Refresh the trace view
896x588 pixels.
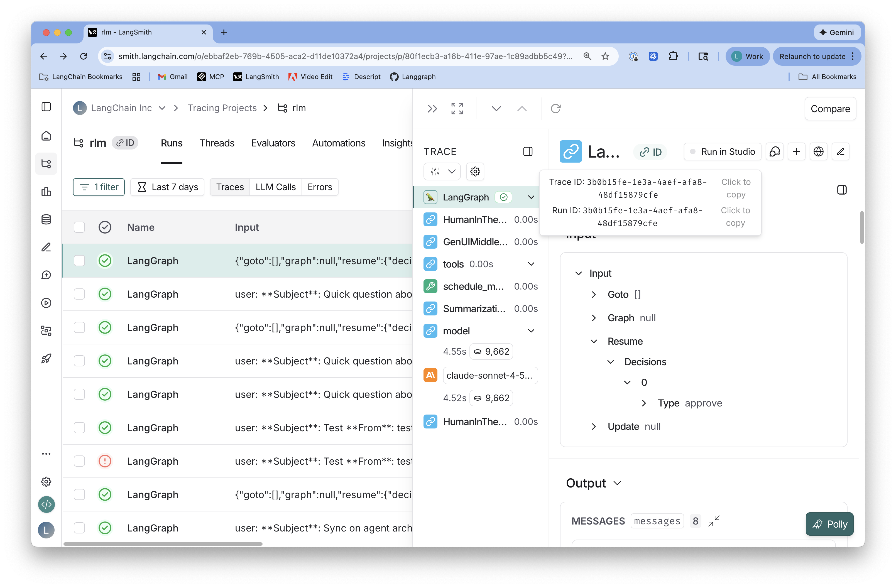point(556,109)
